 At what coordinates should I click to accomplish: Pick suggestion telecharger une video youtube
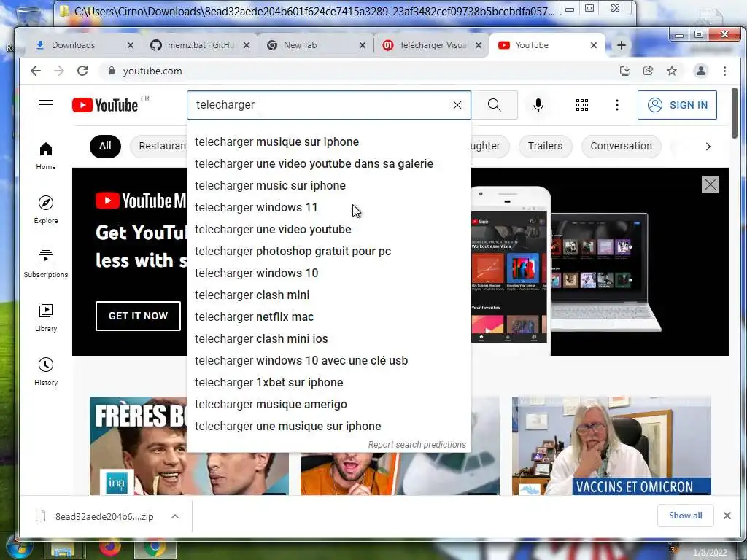tap(329, 230)
